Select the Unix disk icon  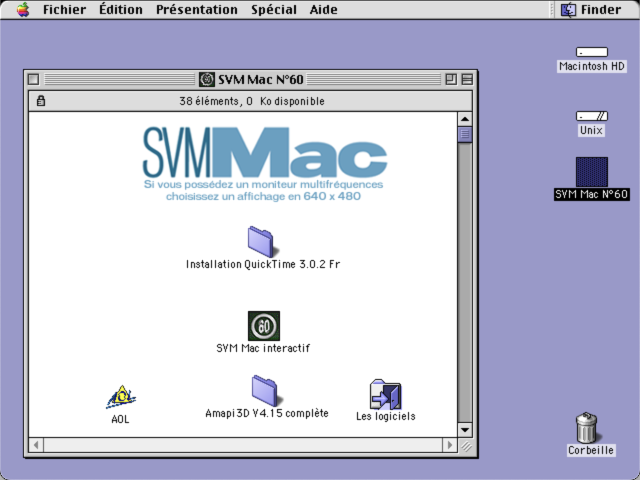(591, 116)
